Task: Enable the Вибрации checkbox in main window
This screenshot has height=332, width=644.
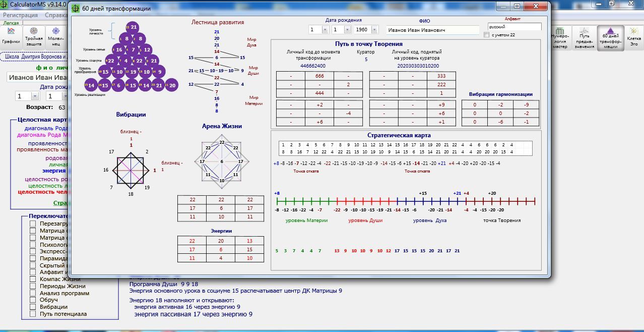Action: [33, 307]
